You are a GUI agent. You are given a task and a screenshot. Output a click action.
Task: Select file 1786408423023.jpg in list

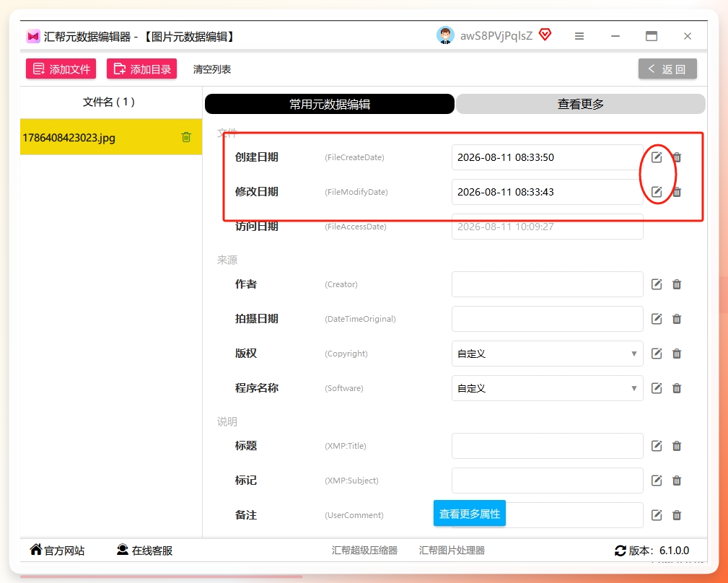point(111,137)
